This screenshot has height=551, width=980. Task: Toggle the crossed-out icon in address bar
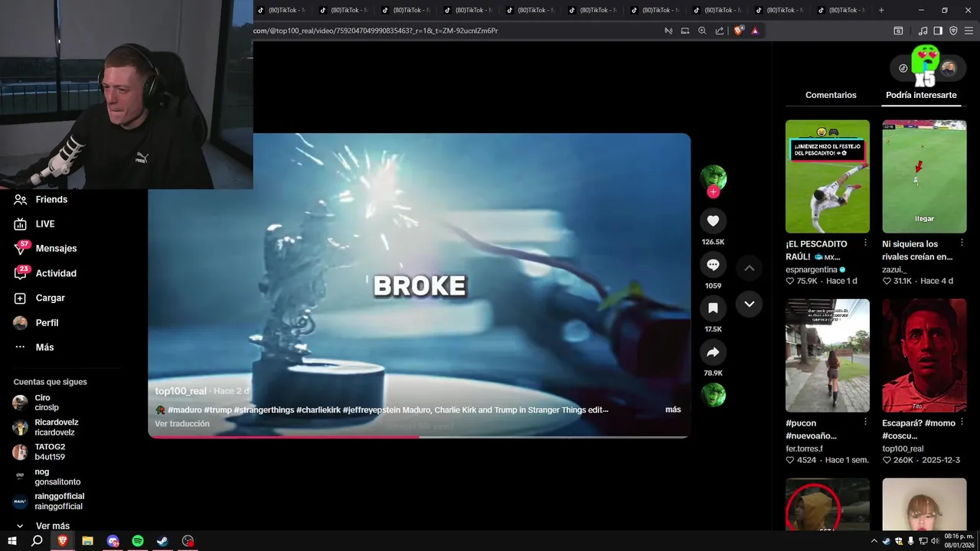click(x=668, y=31)
